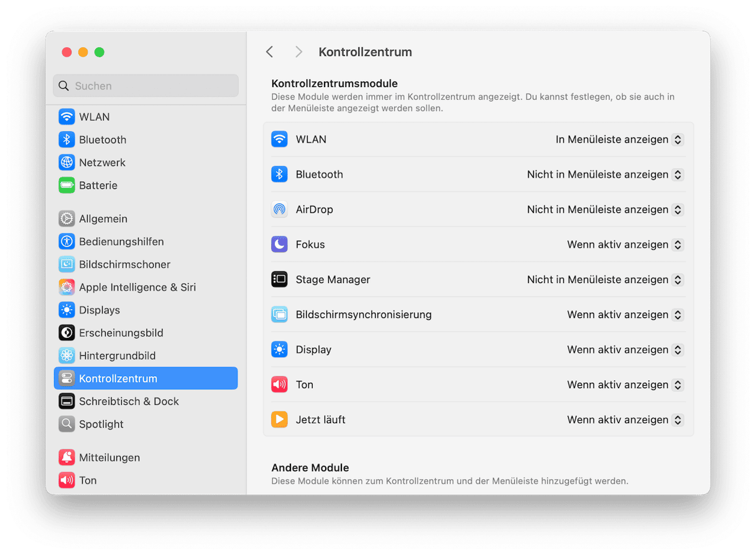
Task: Open the Hintergrundbild settings pane
Action: click(145, 356)
